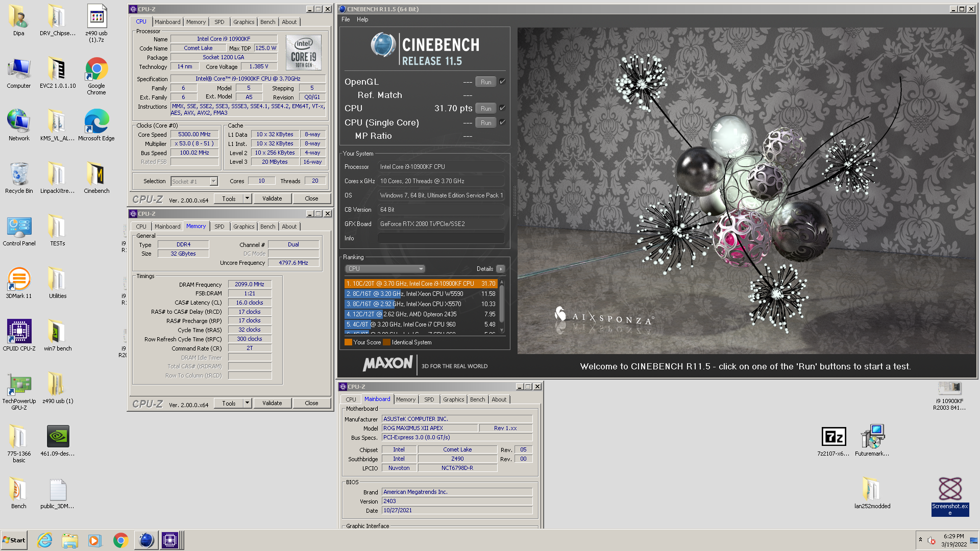
Task: Click the Your Score orange legend swatch
Action: 348,342
